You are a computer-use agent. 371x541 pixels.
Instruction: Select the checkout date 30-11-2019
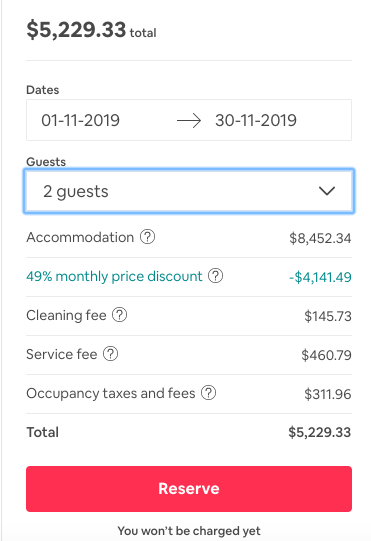256,120
